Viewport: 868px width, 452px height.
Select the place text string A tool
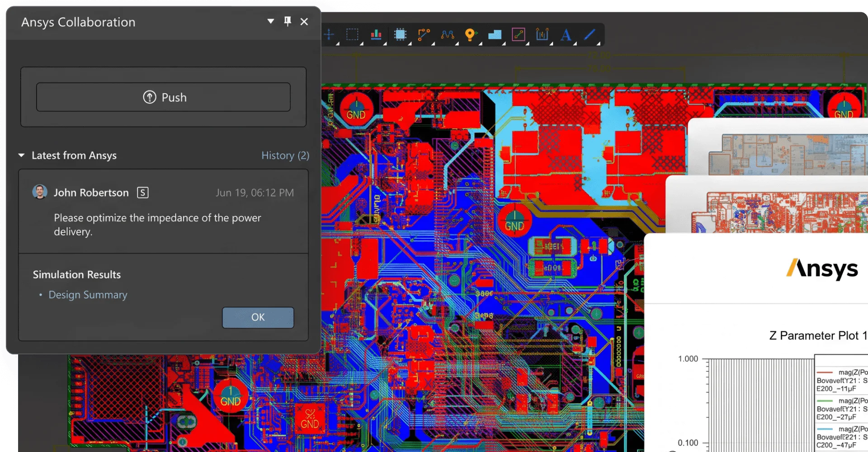click(x=566, y=35)
